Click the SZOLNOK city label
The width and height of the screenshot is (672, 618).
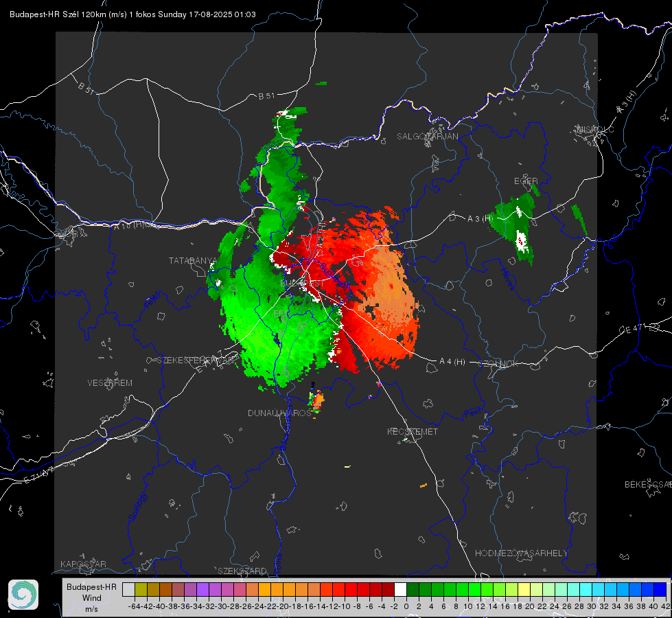click(498, 364)
